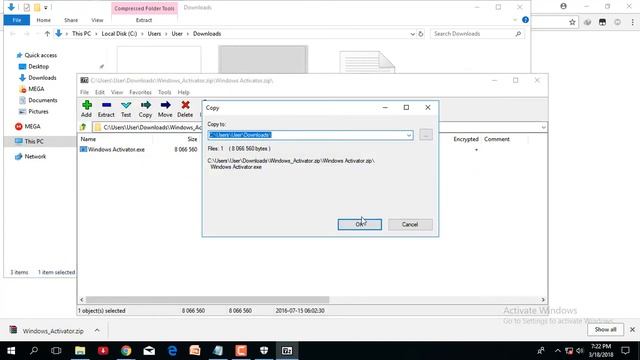640x360 pixels.
Task: Select Network in Explorer sidebar
Action: 35,156
